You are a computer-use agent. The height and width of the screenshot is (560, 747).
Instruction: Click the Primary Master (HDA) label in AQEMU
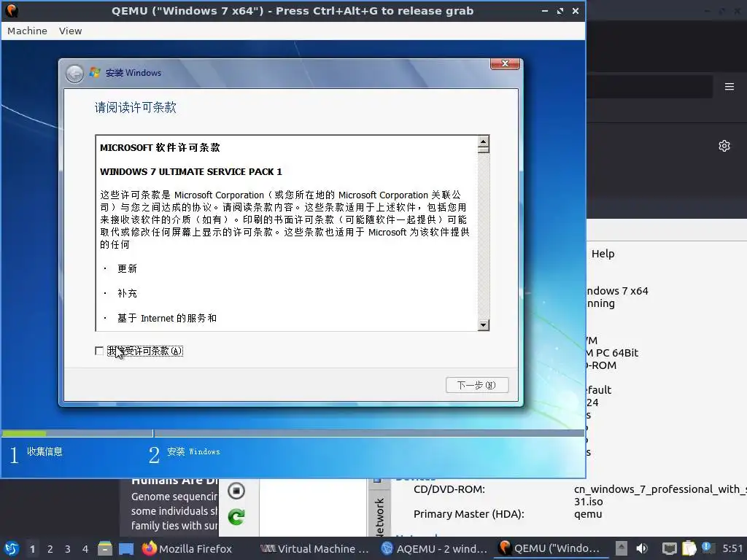469,514
